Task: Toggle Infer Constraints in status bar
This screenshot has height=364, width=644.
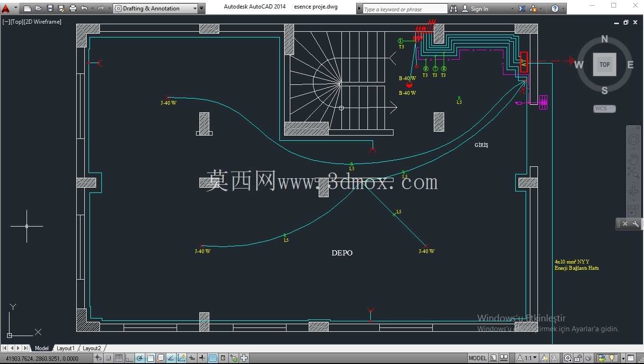Action: 98,358
